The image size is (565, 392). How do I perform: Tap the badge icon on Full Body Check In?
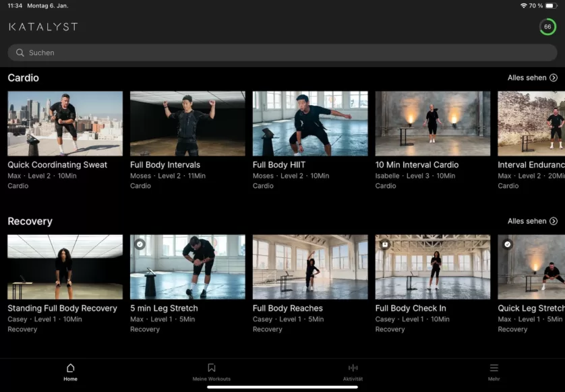384,244
